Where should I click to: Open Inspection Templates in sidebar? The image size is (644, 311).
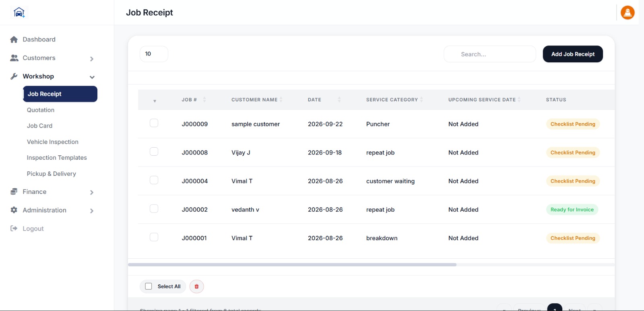57,158
